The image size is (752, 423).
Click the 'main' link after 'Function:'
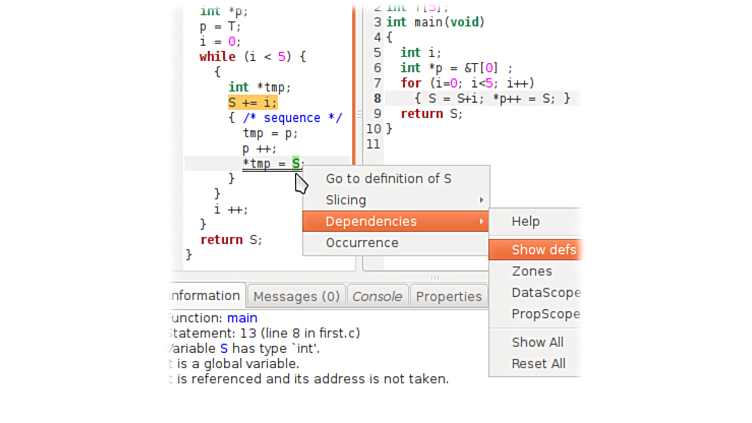click(x=241, y=318)
